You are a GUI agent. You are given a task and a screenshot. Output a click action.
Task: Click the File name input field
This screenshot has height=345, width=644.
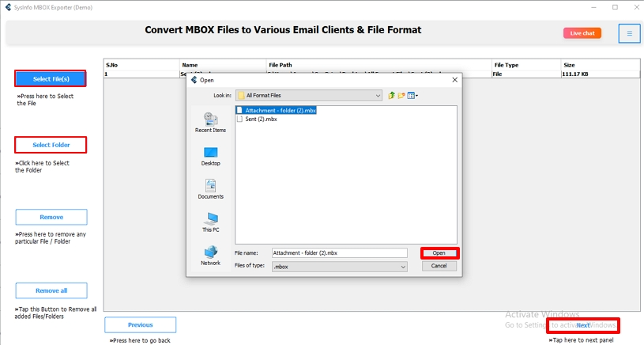[340, 253]
